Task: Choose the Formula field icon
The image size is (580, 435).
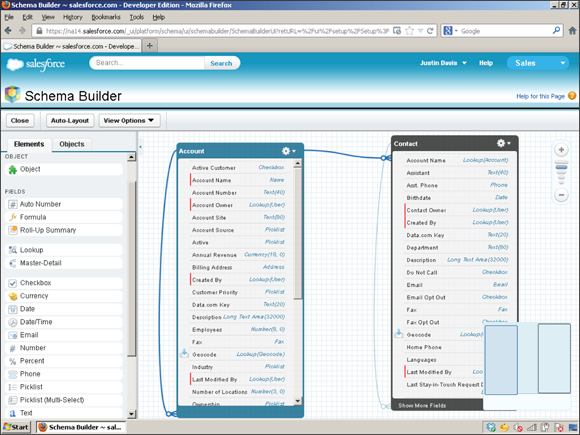Action: point(13,217)
